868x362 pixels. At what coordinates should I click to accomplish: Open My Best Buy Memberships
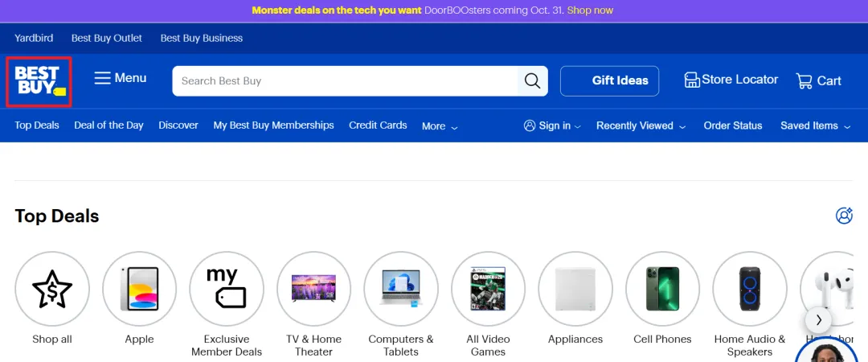pos(273,125)
